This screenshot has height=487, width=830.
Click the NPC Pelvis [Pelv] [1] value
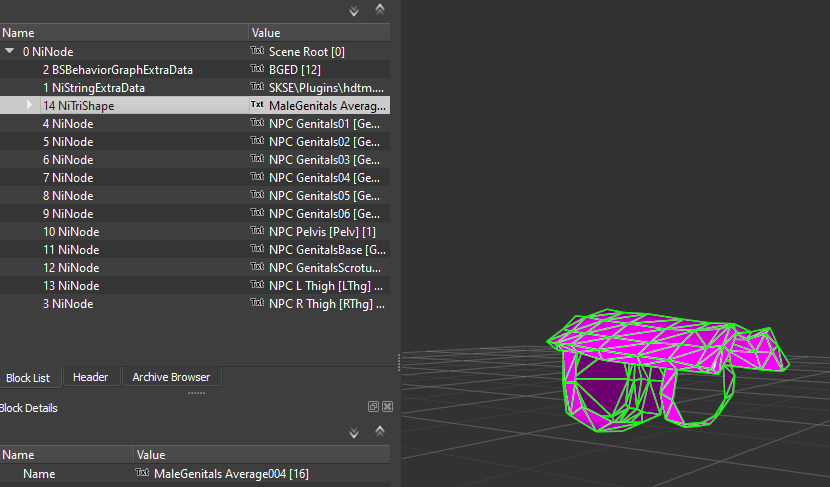(322, 232)
